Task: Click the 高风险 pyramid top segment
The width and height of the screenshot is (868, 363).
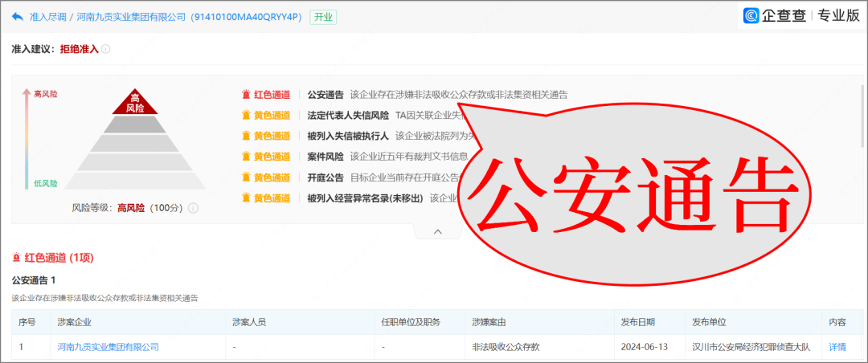Action: pos(134,102)
